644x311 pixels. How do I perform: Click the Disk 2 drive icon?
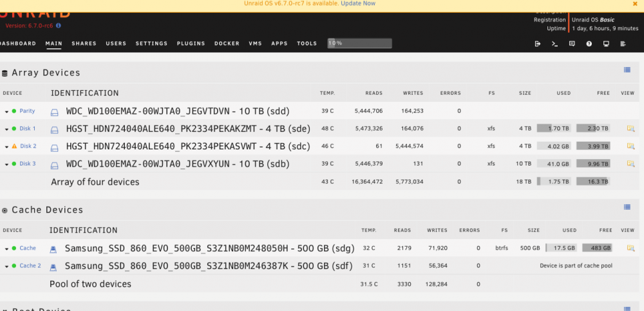pos(54,147)
